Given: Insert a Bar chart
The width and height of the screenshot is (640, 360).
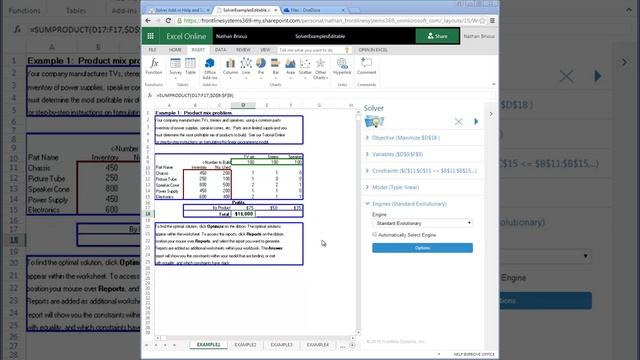Looking at the screenshot, I should (x=276, y=67).
